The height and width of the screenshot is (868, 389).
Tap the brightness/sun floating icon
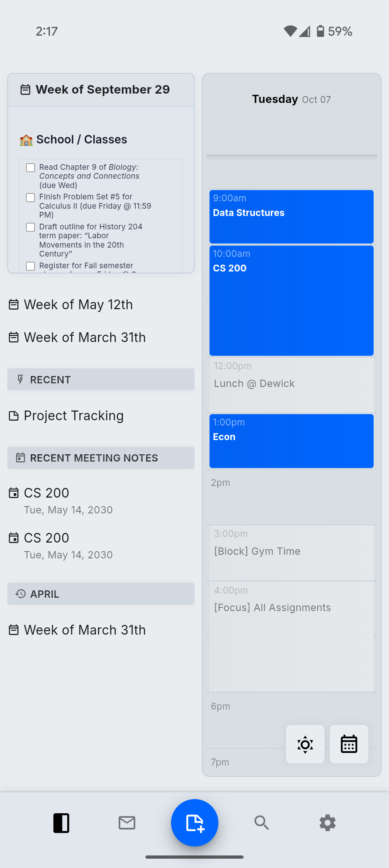tap(305, 744)
